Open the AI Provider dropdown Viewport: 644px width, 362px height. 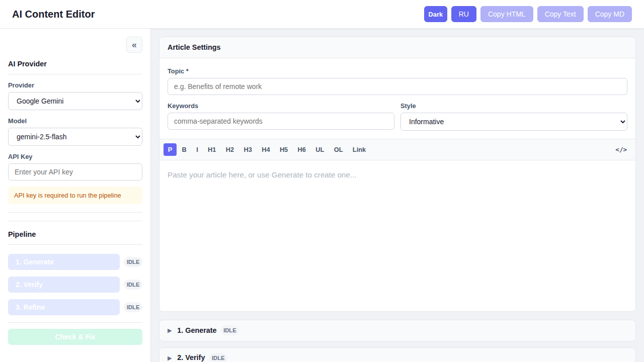pyautogui.click(x=74, y=101)
